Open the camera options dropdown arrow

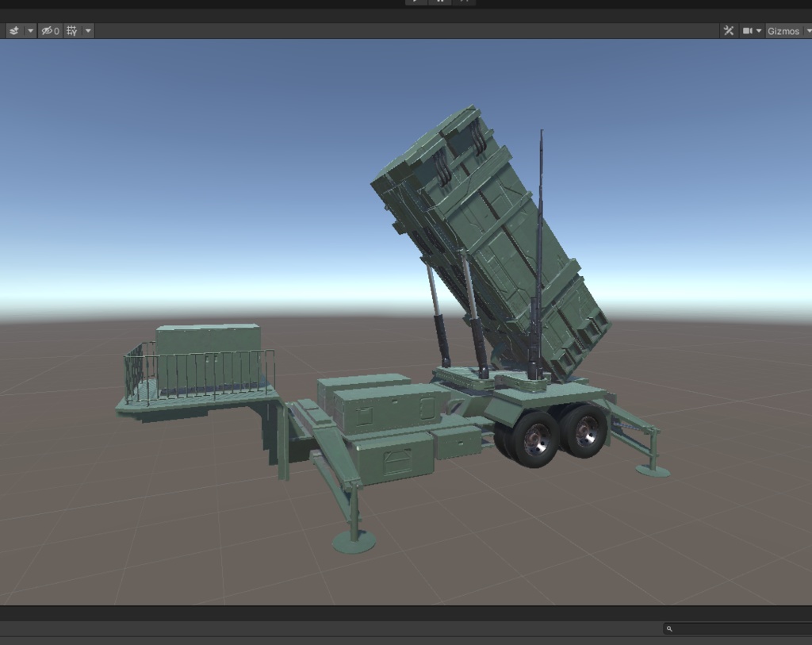coord(760,31)
